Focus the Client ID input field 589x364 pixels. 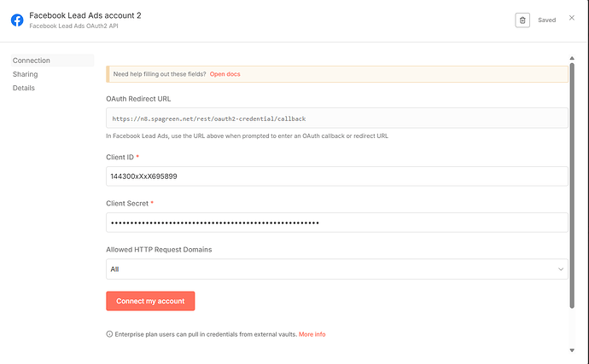point(336,176)
